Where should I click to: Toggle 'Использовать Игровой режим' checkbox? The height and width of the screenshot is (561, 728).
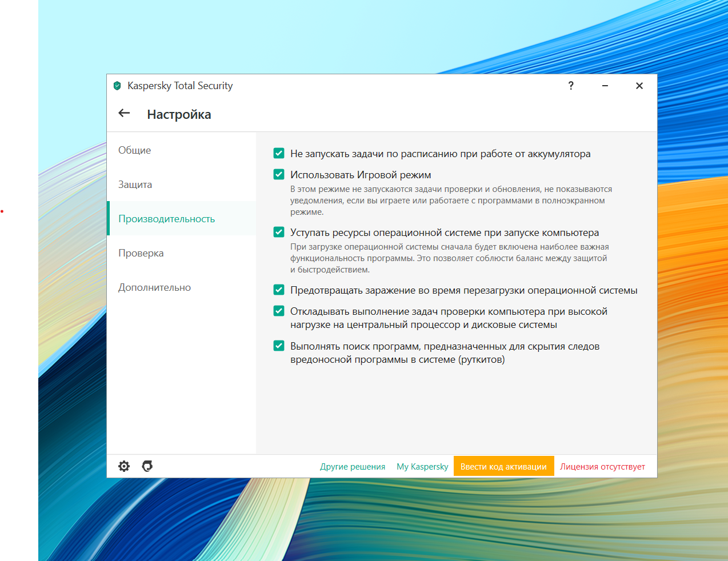(x=279, y=174)
